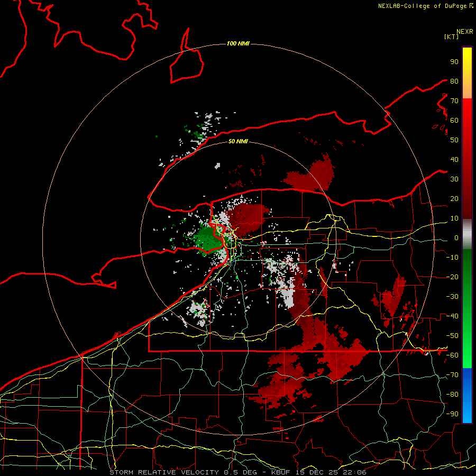The height and width of the screenshot is (476, 476).
Task: Click the -30 value on the velocity scale
Action: point(452,297)
